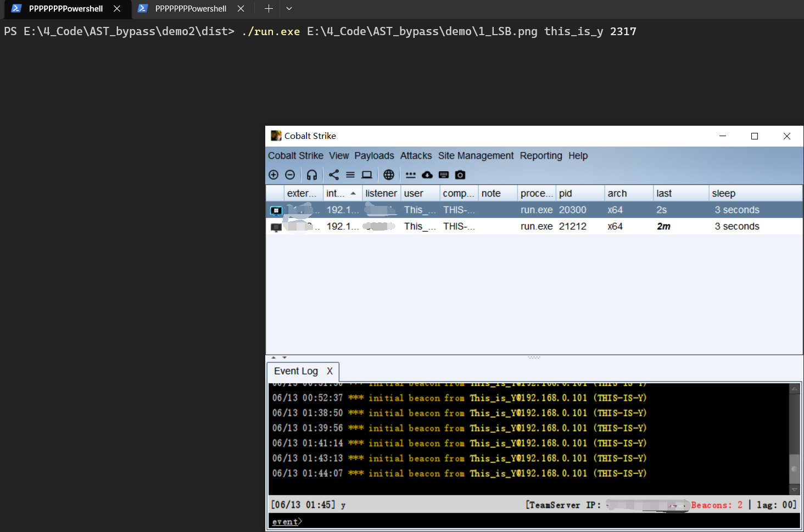Switch to the second PPPPPPPPowershell terminal tab
This screenshot has width=804, height=532.
coord(191,9)
